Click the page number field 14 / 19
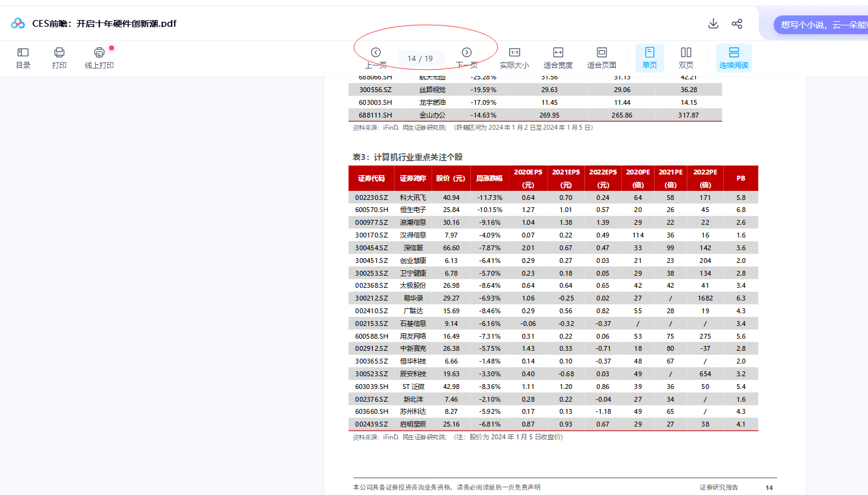Screen dimensions: 868x495 [x=421, y=59]
